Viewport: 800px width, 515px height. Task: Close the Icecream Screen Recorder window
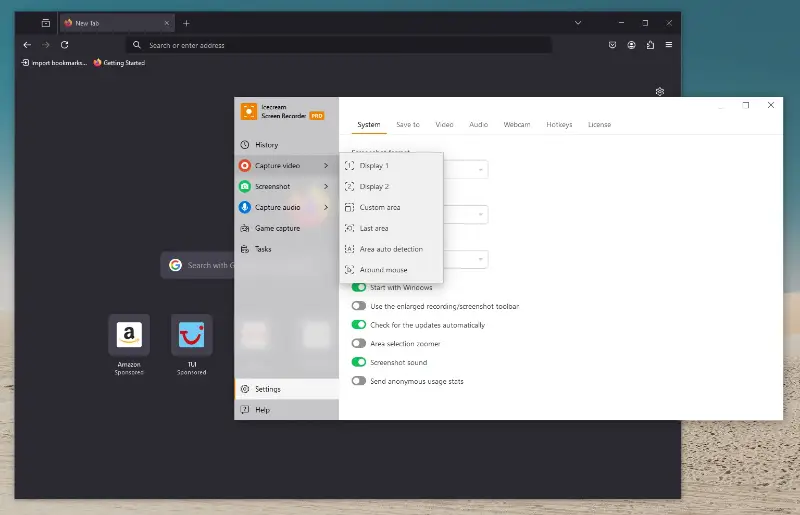[x=771, y=105]
